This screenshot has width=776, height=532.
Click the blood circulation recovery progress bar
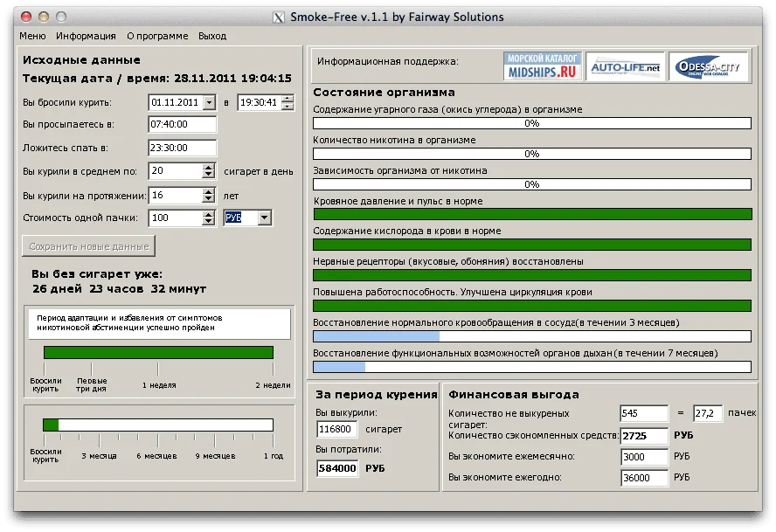click(532, 336)
